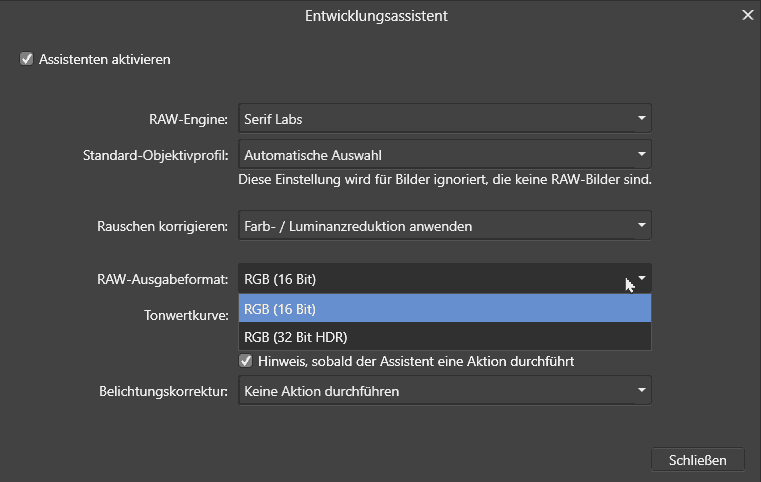This screenshot has height=482, width=761.
Task: Click the Standard-Objektivprofil dropdown arrow
Action: (x=641, y=155)
